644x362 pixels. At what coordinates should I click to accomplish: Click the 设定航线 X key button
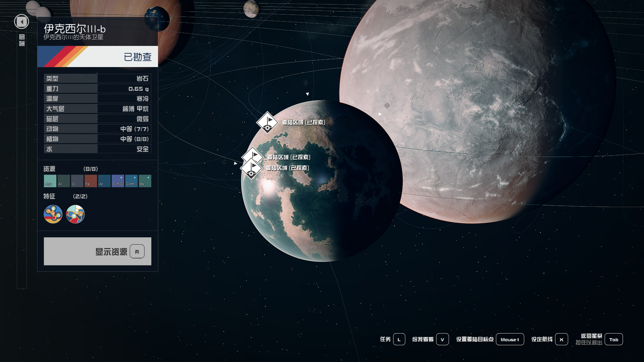click(x=561, y=340)
